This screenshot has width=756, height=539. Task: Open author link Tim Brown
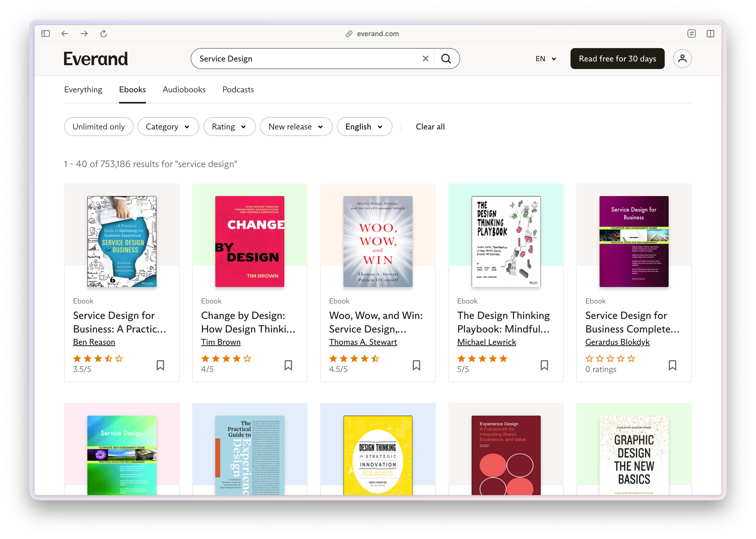point(221,342)
